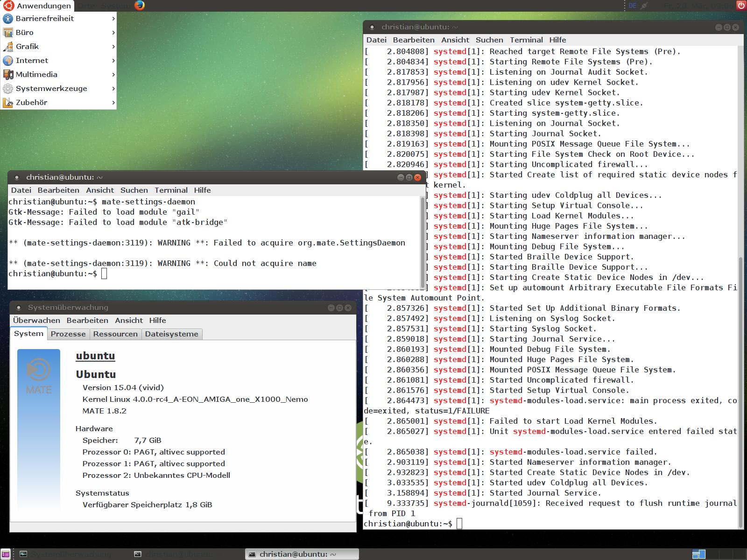
Task: Click the red power shutdown icon
Action: point(741,6)
